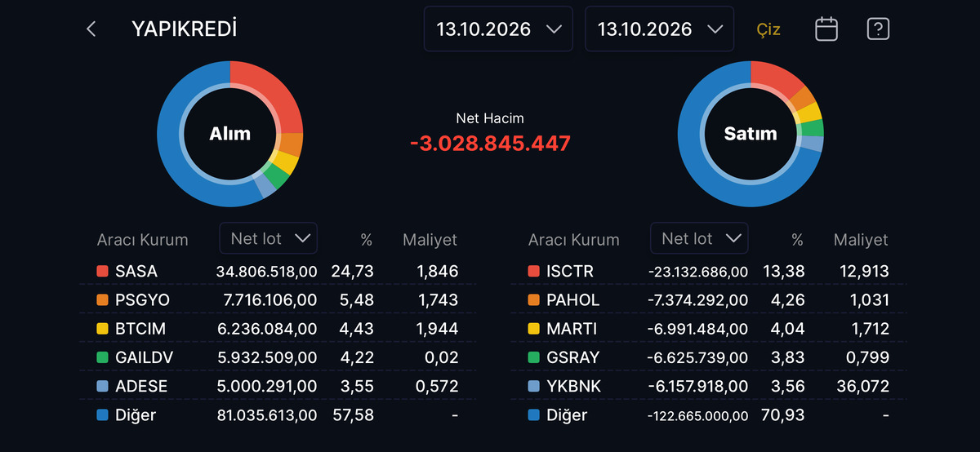Screen dimensions: 980x452
Task: Click the SASA row name
Action: pos(136,271)
